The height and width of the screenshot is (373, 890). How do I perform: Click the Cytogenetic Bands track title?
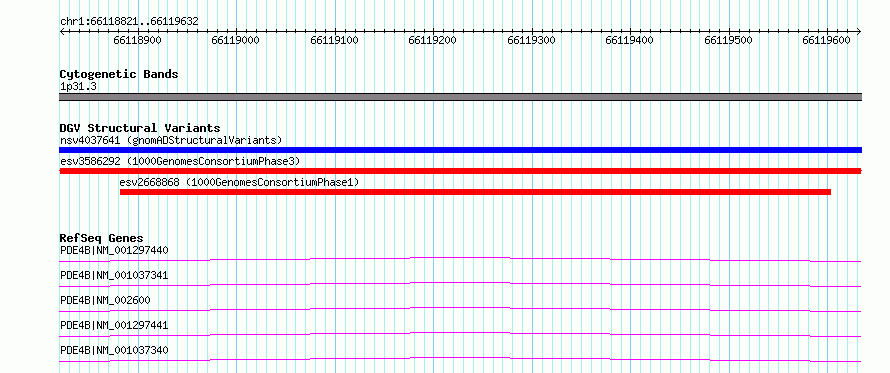coord(119,74)
